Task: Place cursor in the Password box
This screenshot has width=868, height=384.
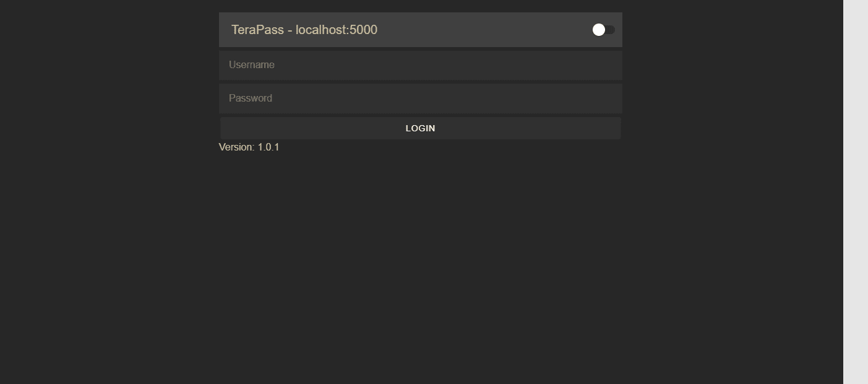Action: point(421,98)
